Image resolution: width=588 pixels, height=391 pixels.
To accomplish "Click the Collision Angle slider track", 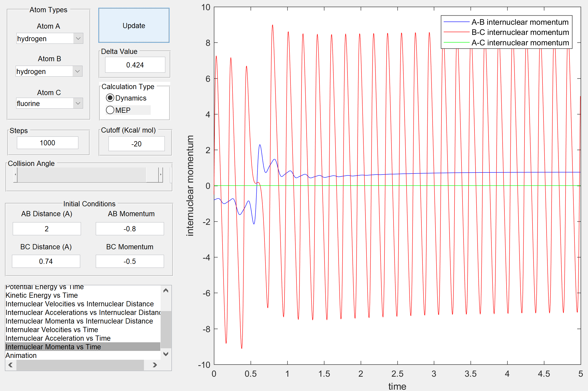I will pyautogui.click(x=81, y=175).
